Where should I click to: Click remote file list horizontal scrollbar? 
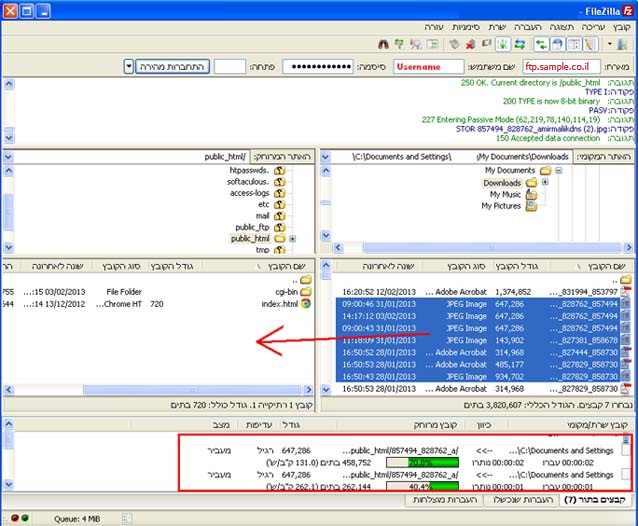click(192, 390)
